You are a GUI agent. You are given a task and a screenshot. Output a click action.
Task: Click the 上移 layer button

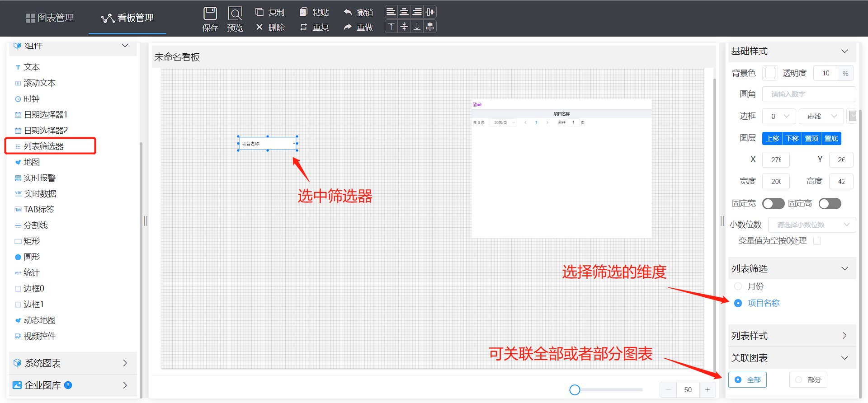772,139
